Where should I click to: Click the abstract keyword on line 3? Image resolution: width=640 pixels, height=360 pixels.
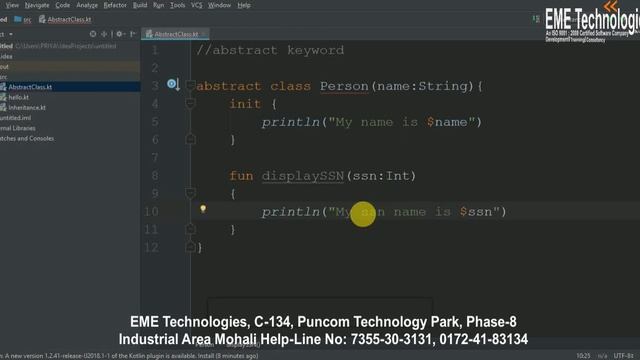(229, 86)
